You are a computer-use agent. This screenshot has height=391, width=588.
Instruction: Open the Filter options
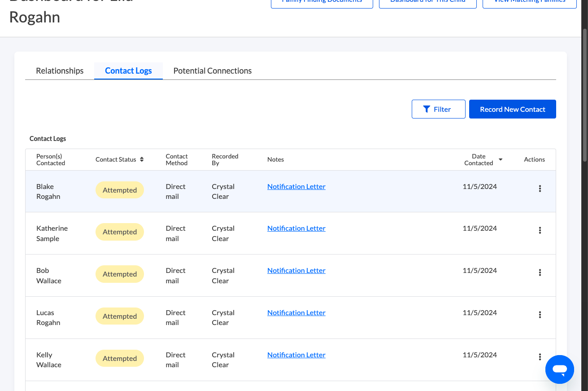point(439,109)
